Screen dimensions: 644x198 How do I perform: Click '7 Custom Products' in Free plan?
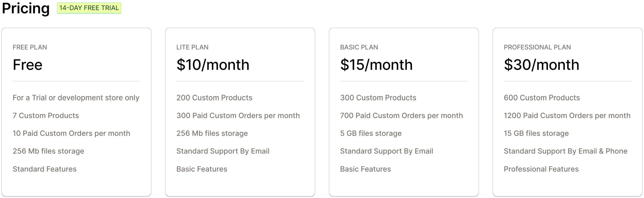click(x=46, y=115)
